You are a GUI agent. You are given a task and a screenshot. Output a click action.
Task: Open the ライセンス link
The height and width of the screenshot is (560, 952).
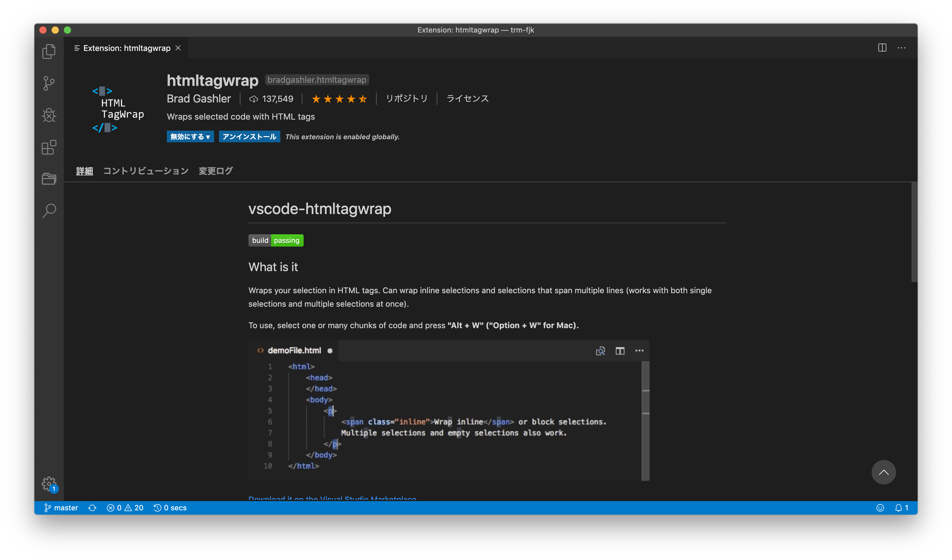(x=467, y=99)
